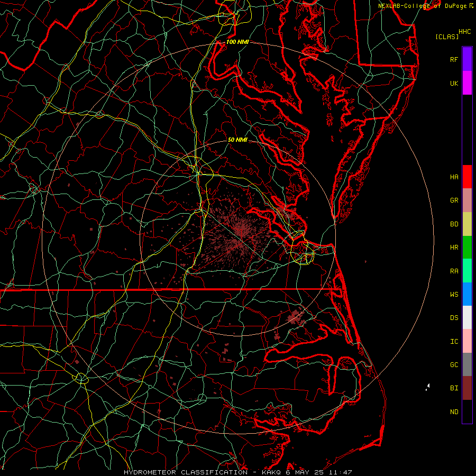The image size is (476, 476).
Task: Click the UK legend label
Action: pyautogui.click(x=454, y=83)
